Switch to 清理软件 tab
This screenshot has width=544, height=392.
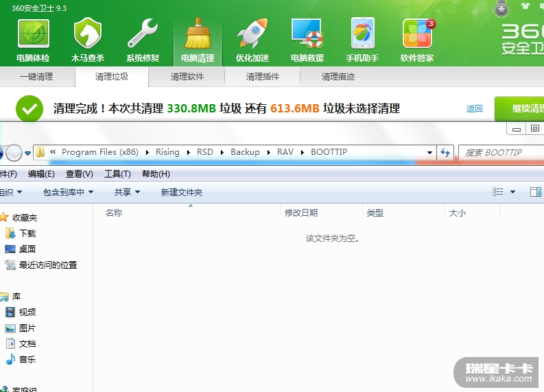187,77
